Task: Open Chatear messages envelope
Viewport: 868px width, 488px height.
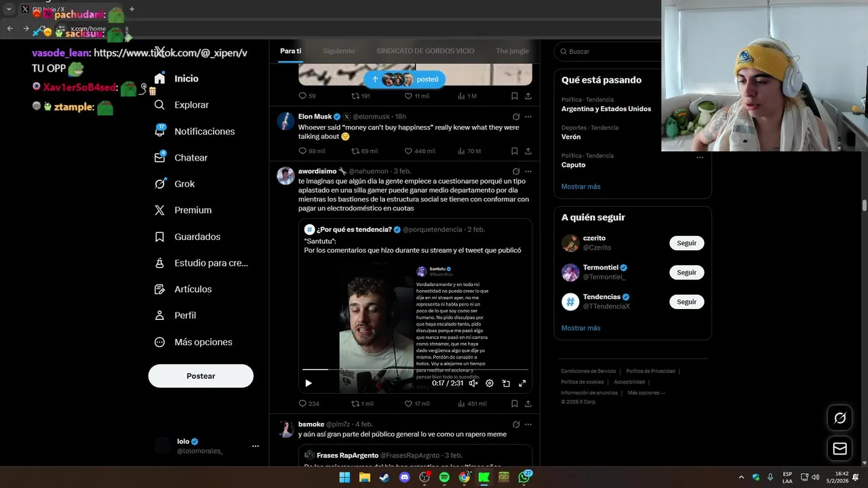Action: pos(160,157)
